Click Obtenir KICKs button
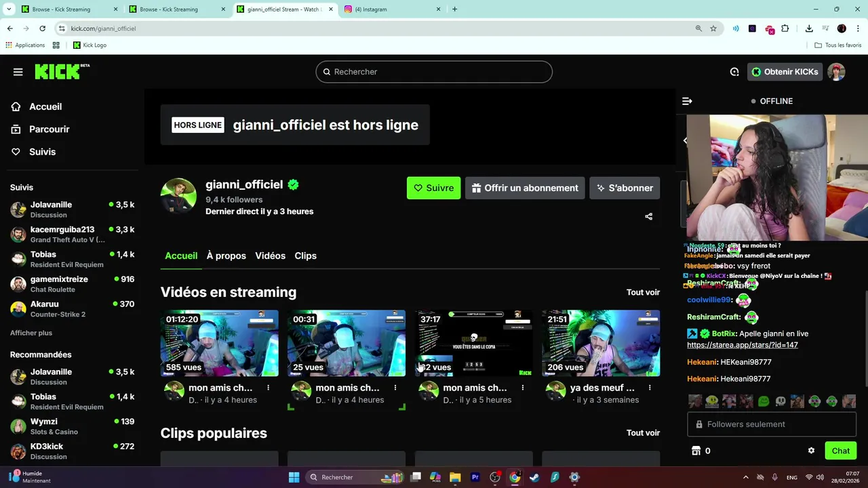 pyautogui.click(x=785, y=72)
